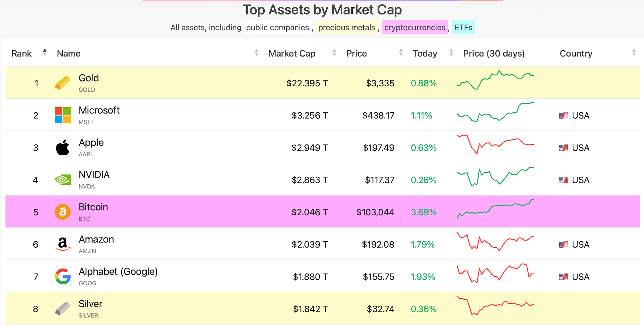
Task: Click the USA flag in Microsoft row
Action: (563, 116)
